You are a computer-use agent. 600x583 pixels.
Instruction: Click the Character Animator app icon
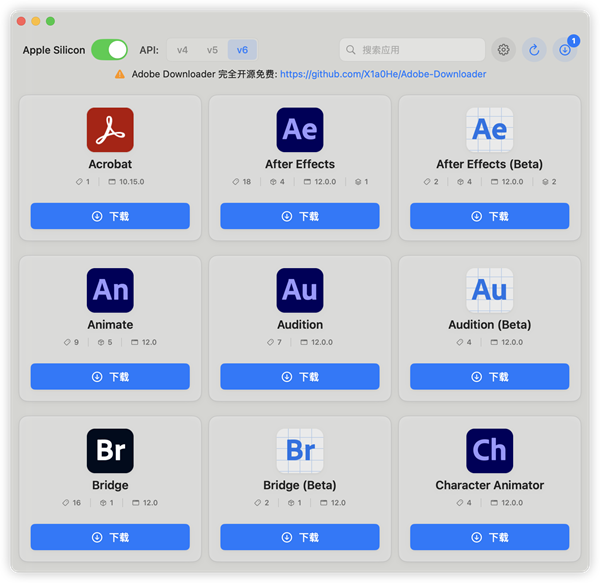490,451
